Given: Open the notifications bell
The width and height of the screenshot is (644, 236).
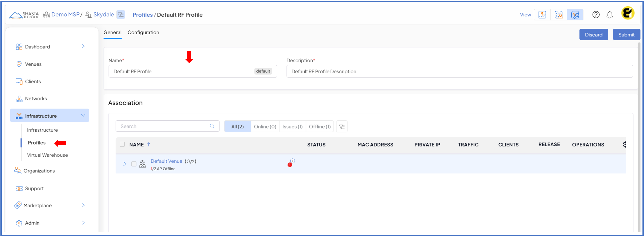Looking at the screenshot, I should pos(610,15).
